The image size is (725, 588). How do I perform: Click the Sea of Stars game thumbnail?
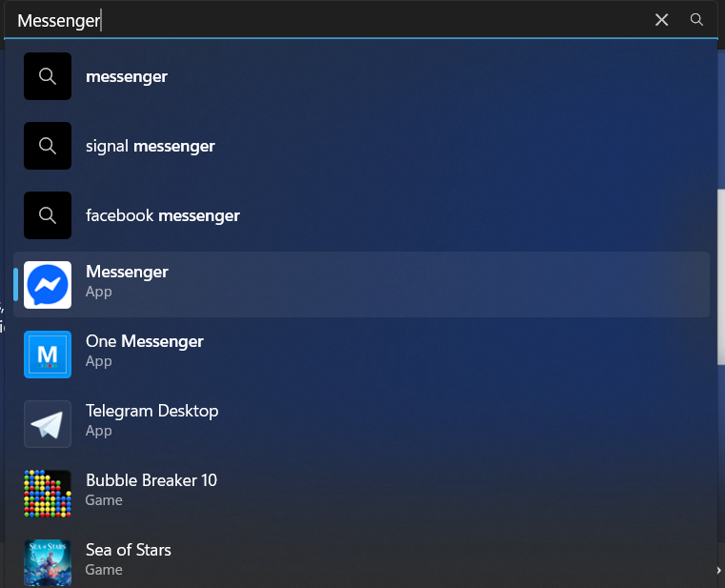point(48,563)
